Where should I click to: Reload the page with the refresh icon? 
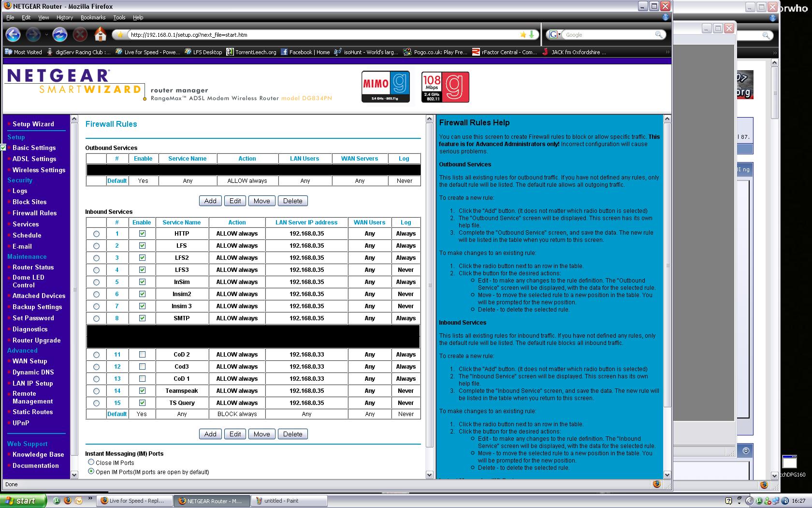[x=59, y=34]
